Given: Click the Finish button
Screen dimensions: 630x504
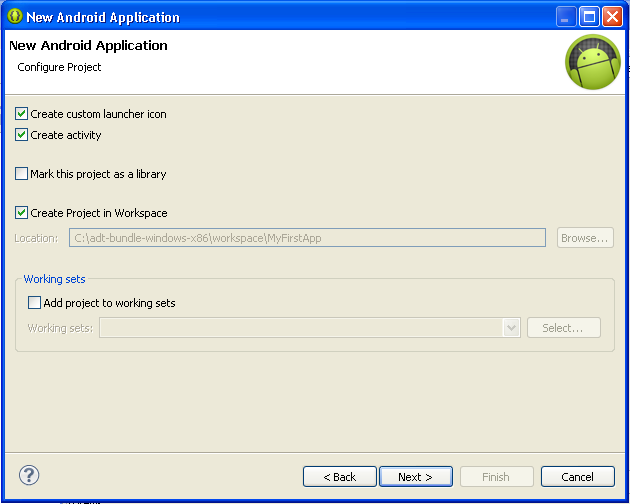Looking at the screenshot, I should click(497, 477).
